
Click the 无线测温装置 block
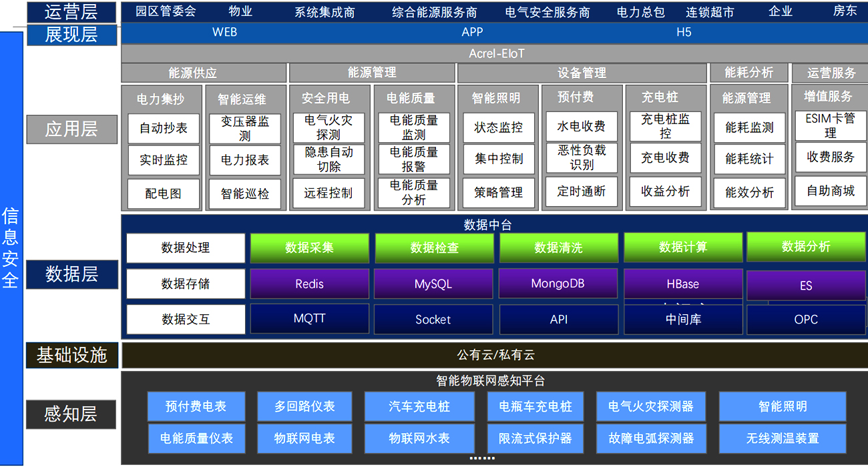click(x=782, y=438)
